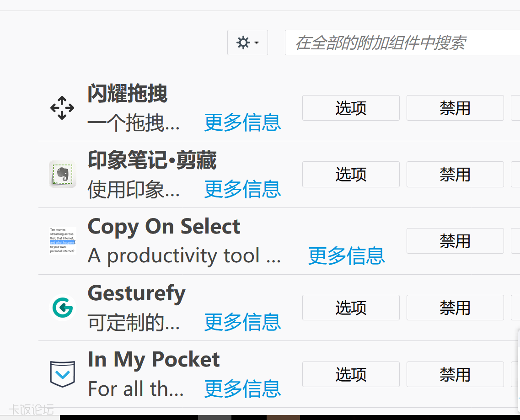Open Gesturefy 选项 settings

(351, 308)
